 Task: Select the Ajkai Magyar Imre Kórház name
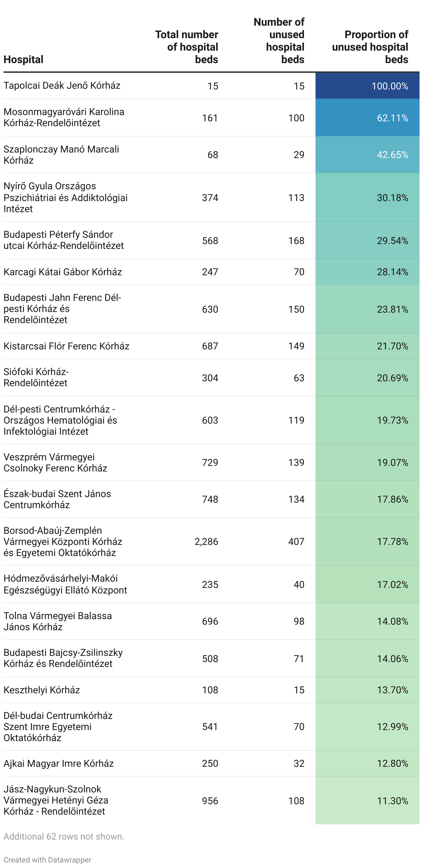(59, 764)
